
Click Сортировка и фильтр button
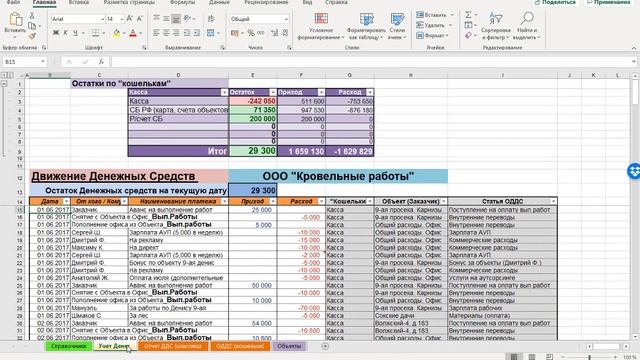pos(496,26)
